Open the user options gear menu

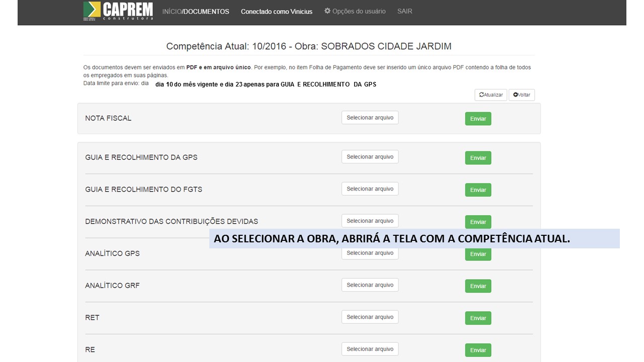click(x=355, y=11)
